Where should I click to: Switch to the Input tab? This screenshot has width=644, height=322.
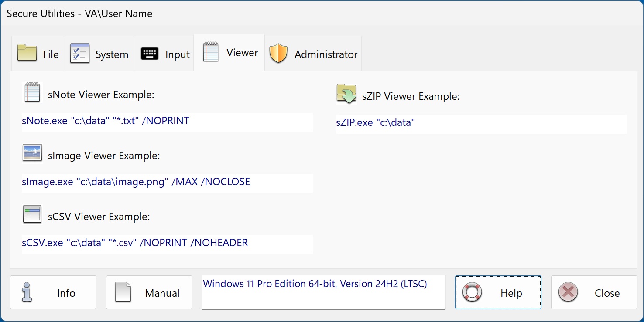[164, 54]
